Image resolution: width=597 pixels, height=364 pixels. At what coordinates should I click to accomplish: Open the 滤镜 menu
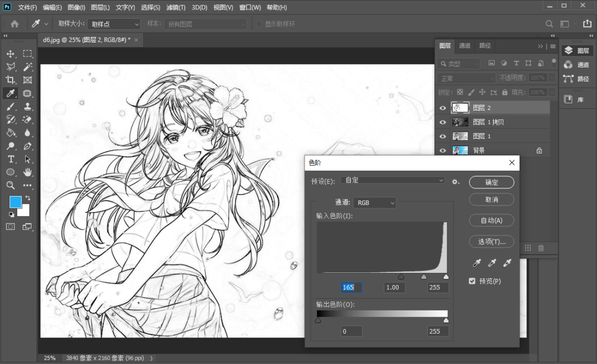tap(176, 8)
